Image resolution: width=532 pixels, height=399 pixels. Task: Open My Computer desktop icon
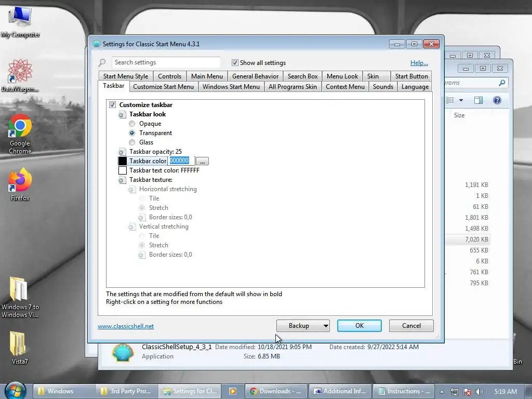pos(20,21)
